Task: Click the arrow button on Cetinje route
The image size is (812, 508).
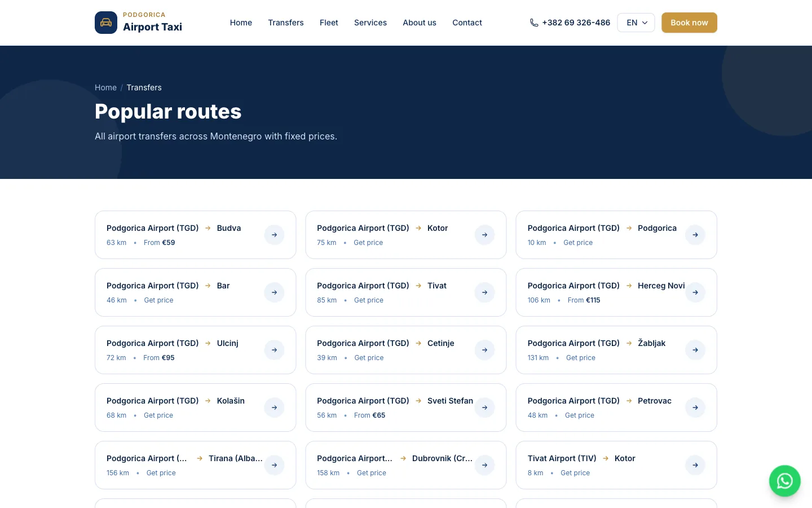Action: pos(484,350)
